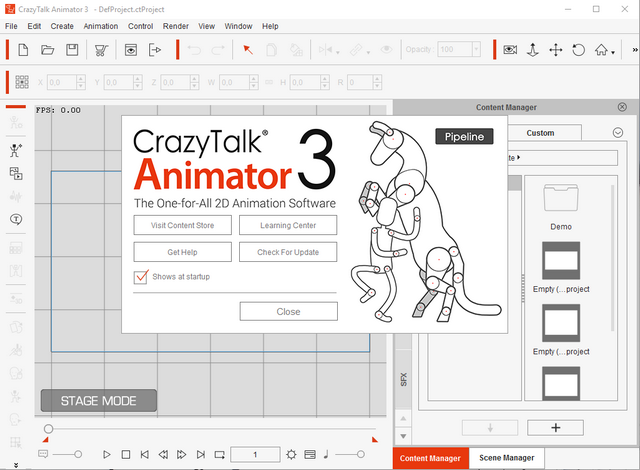Click the New Project icon
Image resolution: width=640 pixels, height=470 pixels.
pos(22,49)
